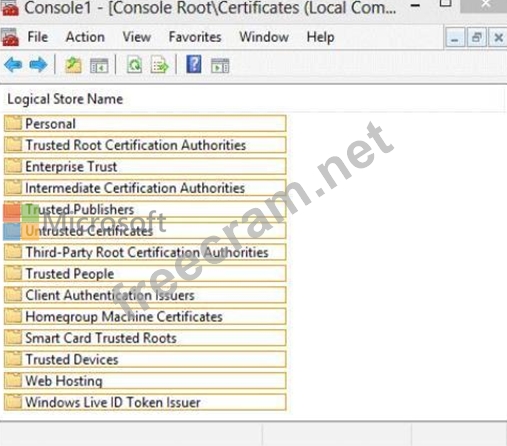Select the Personal certificate store
This screenshot has height=446, width=507.
tap(145, 124)
